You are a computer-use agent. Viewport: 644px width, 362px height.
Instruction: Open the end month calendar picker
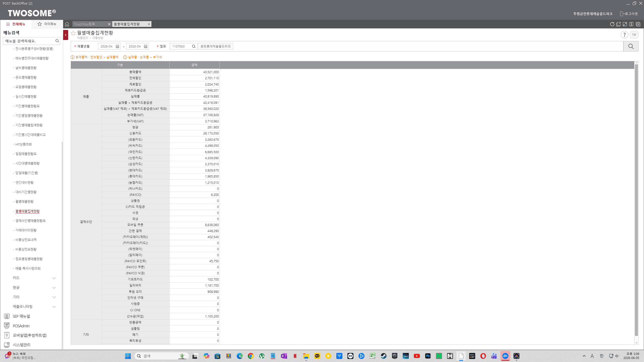[x=146, y=46]
